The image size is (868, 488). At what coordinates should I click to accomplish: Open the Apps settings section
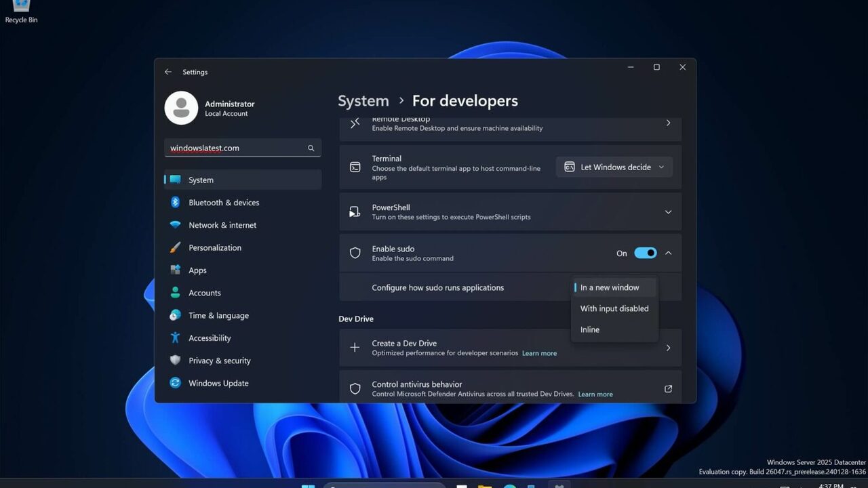[x=197, y=270]
